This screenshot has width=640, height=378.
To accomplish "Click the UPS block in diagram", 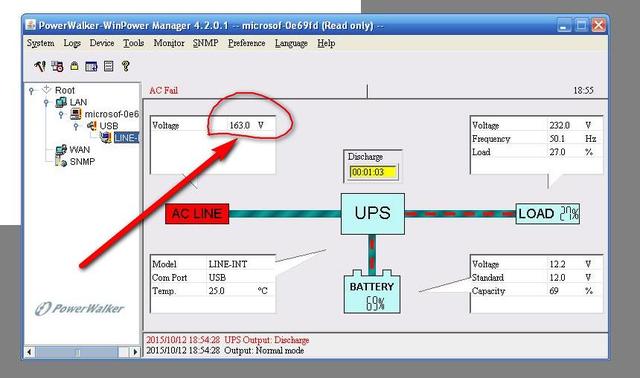I will [373, 213].
